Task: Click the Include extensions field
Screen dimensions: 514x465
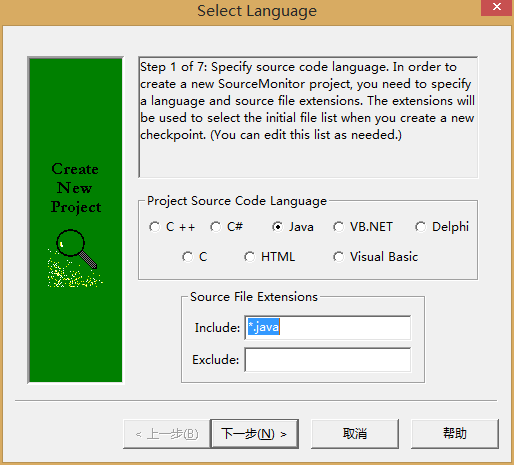Action: click(328, 328)
